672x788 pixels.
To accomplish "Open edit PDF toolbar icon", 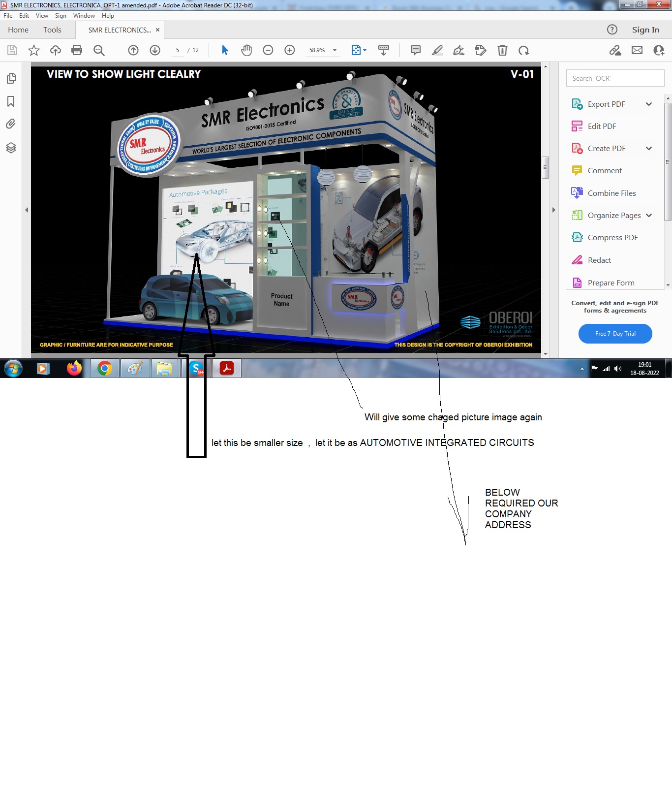I will coord(481,50).
